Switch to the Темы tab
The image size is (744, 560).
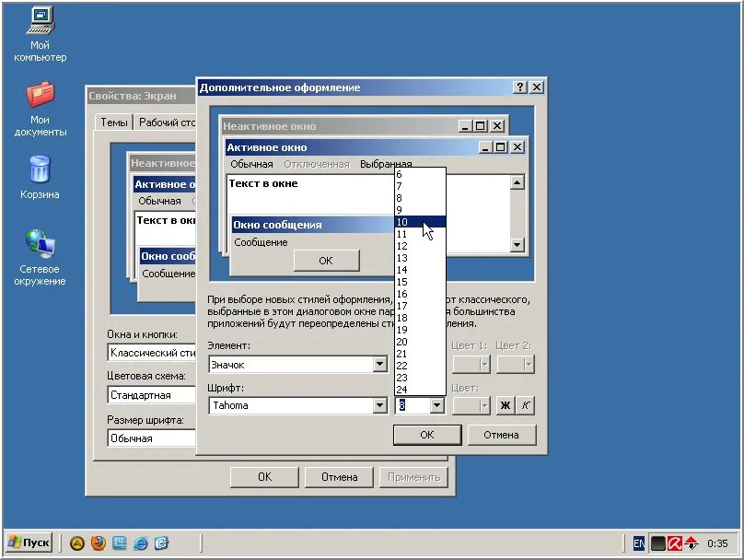114,122
